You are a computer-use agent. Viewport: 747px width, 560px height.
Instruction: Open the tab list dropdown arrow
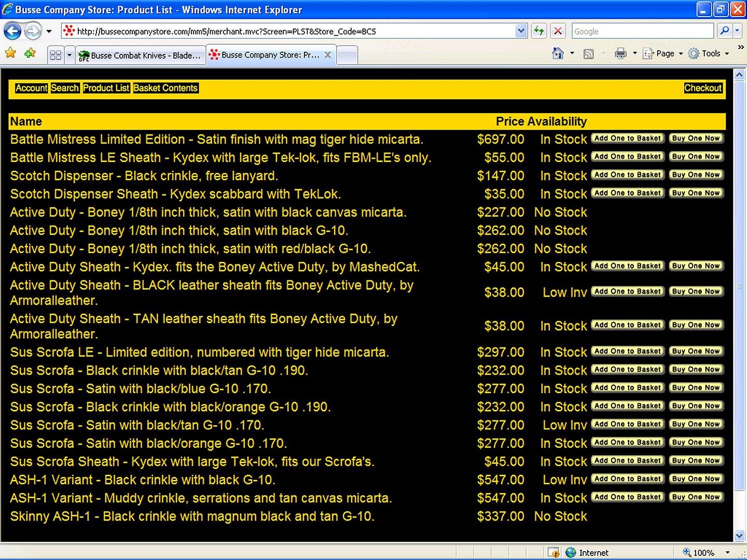(x=69, y=55)
